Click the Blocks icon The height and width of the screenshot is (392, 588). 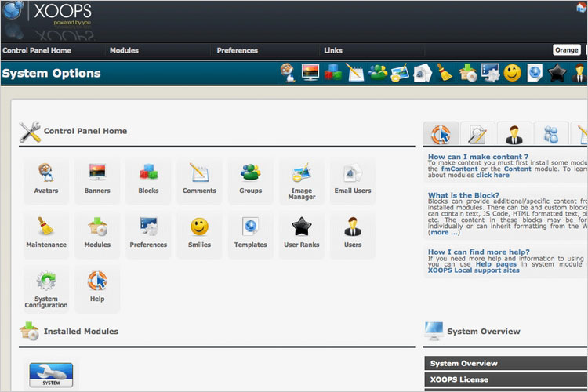tap(148, 178)
